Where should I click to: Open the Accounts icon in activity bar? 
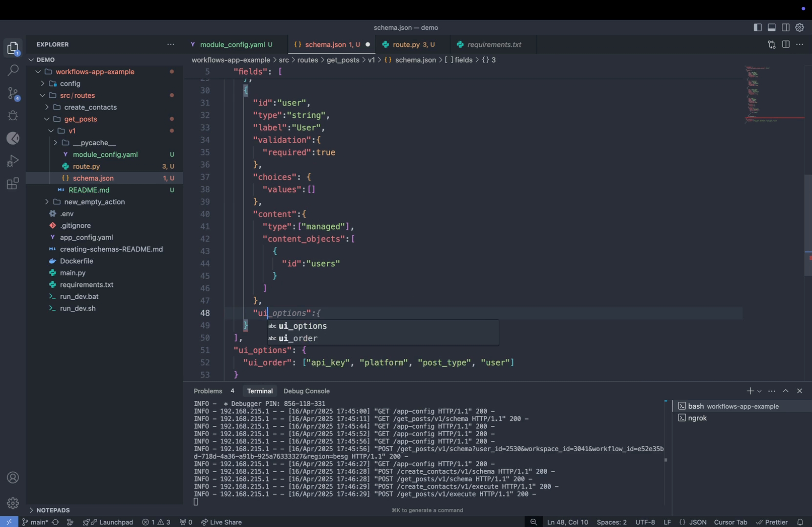13,478
